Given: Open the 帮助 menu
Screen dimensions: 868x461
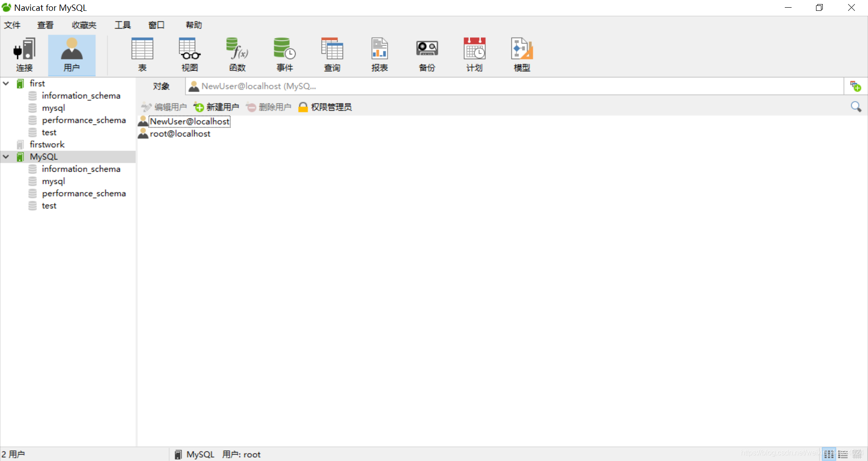Looking at the screenshot, I should [x=194, y=25].
